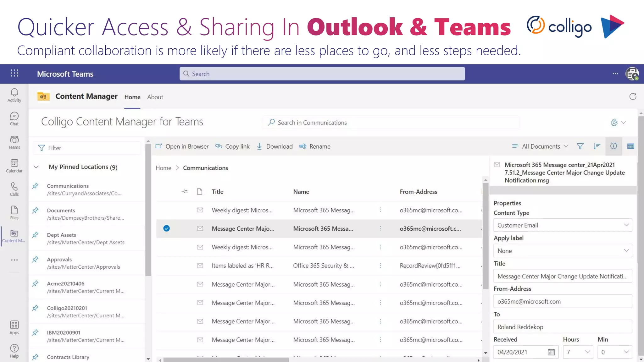Click the filter funnel icon in toolbar

click(x=580, y=146)
